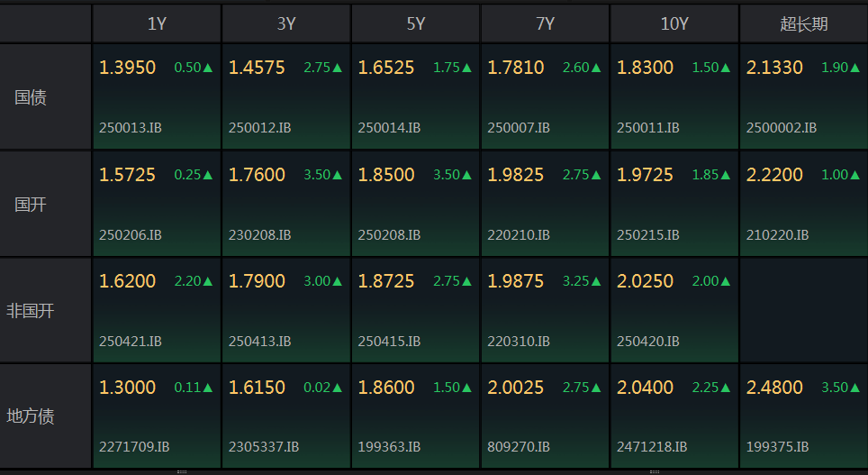Select the 1Y maturity column header
This screenshot has height=475, width=868.
pyautogui.click(x=157, y=24)
